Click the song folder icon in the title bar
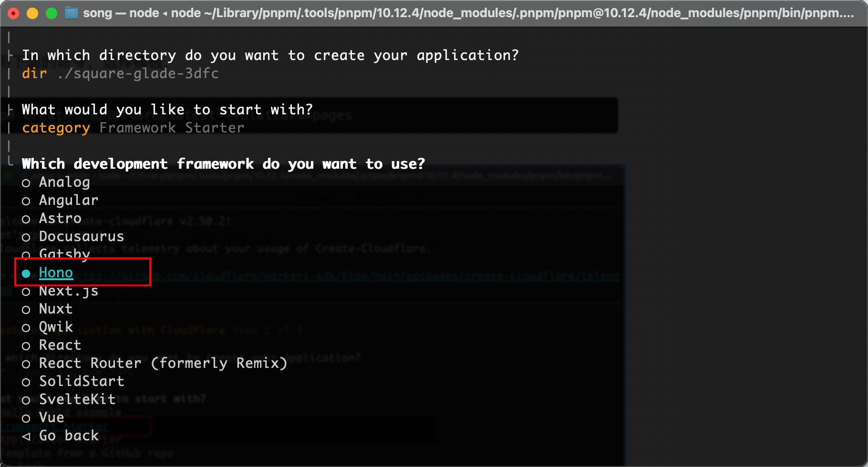 click(71, 13)
